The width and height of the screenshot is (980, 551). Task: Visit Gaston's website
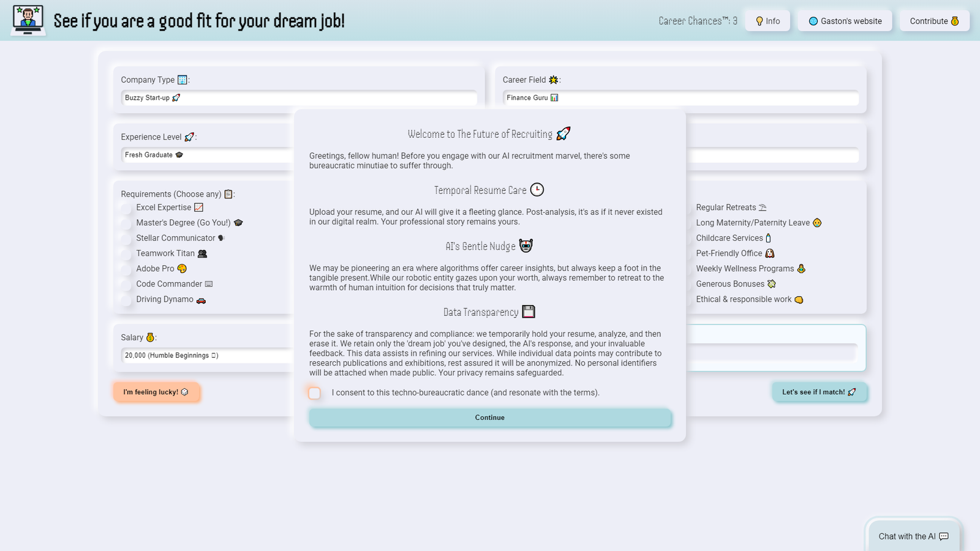click(845, 21)
